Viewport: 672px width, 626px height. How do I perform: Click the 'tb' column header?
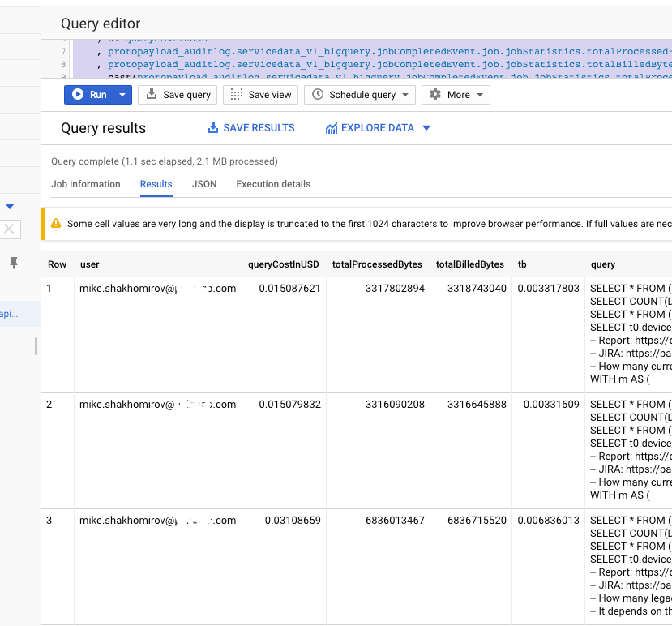522,264
